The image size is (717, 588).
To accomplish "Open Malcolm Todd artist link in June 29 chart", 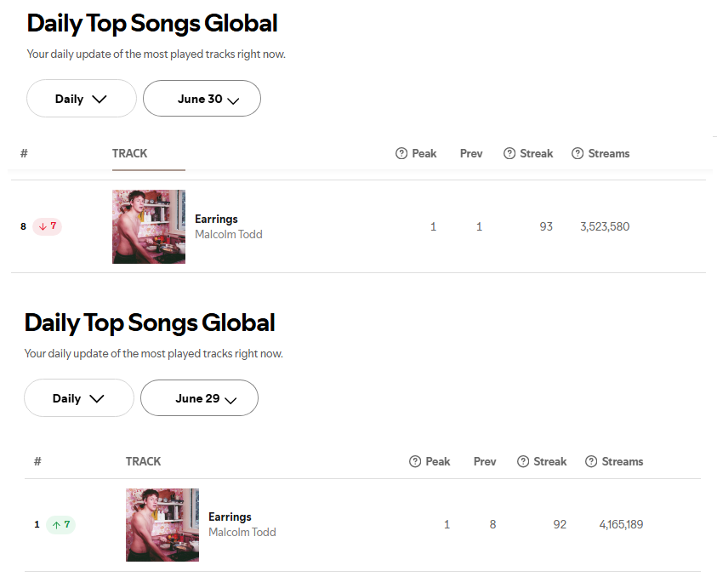I will pos(242,532).
